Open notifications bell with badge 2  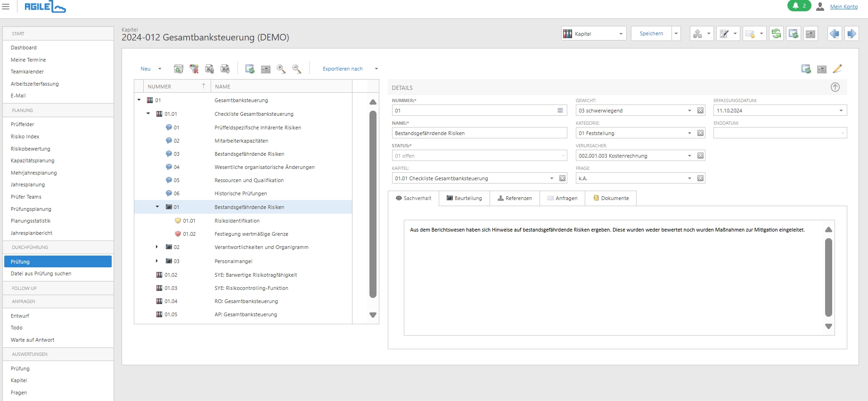click(x=799, y=6)
